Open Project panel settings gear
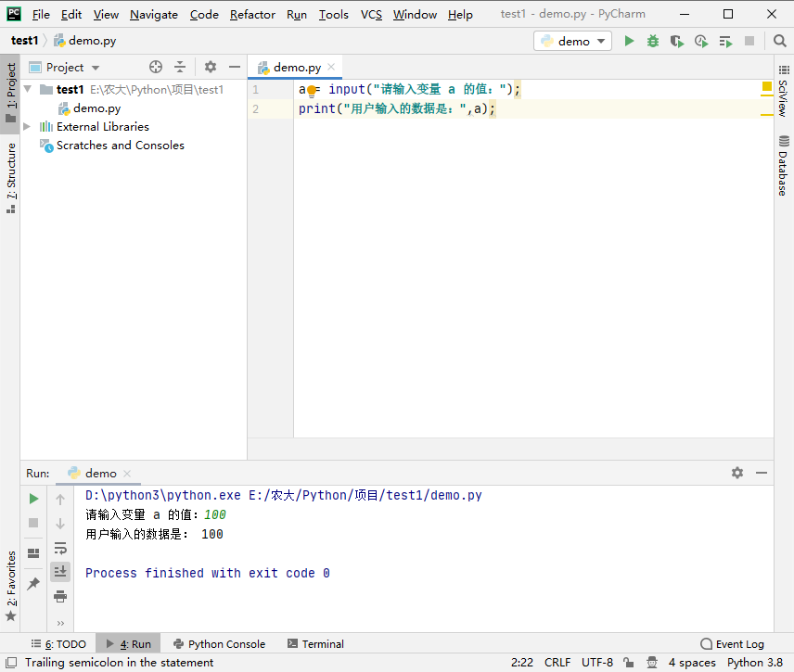 [x=211, y=67]
